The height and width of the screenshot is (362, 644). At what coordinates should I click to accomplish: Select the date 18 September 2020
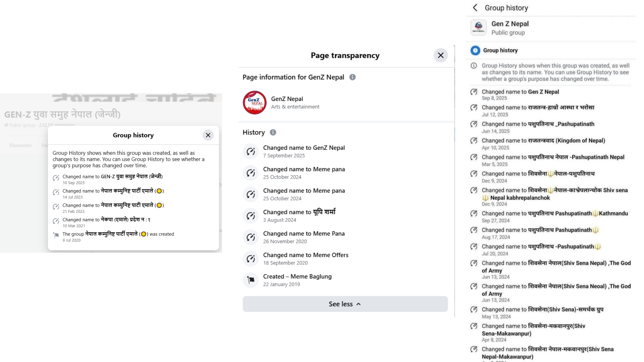tap(285, 263)
